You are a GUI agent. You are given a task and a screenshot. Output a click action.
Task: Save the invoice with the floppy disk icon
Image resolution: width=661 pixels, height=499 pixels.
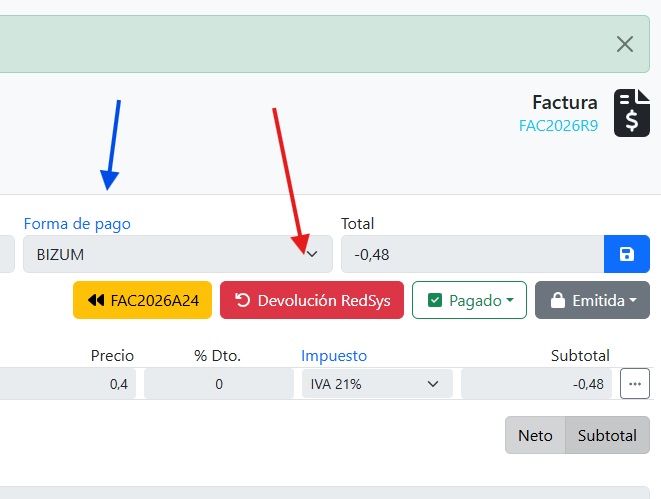(x=627, y=254)
